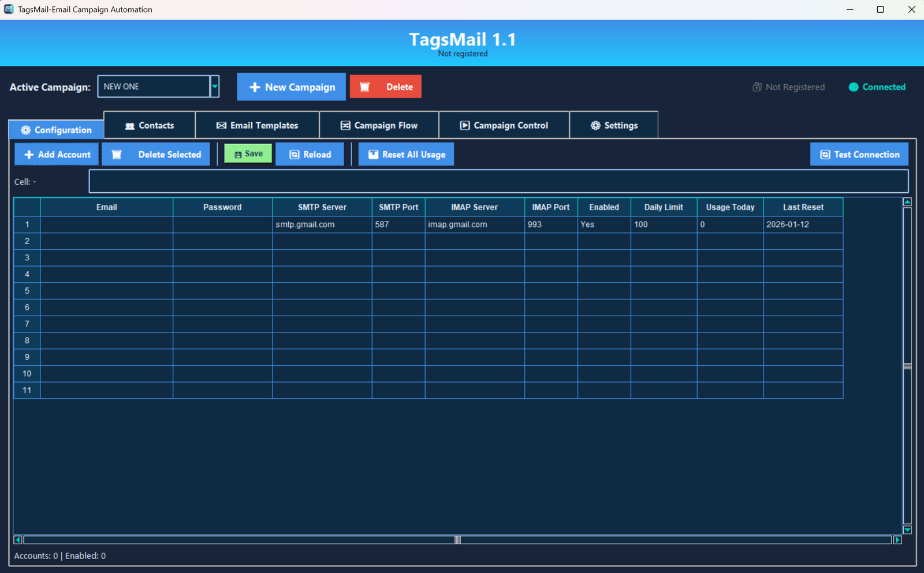Click the horizontal scrollbar thumb
924x573 pixels.
click(x=457, y=540)
